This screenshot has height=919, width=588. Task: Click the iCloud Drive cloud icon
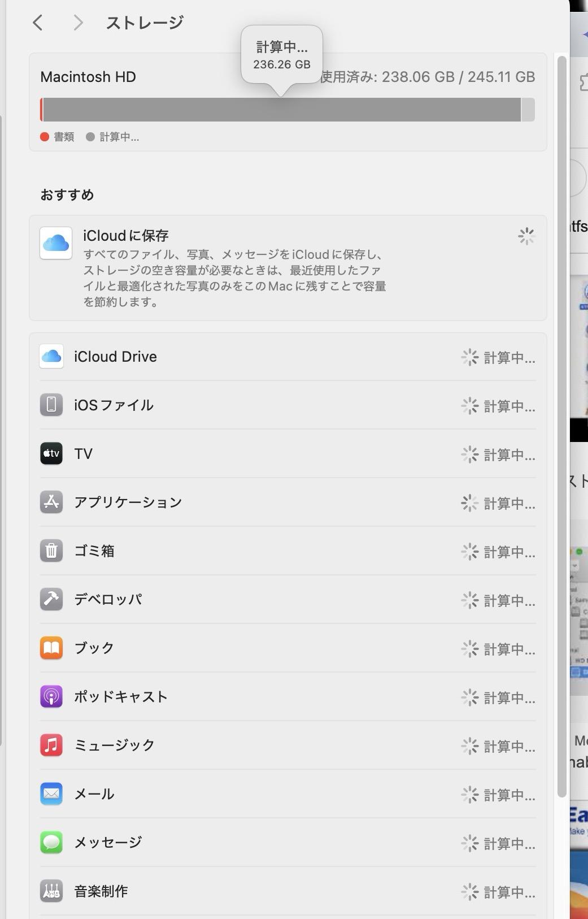(51, 357)
